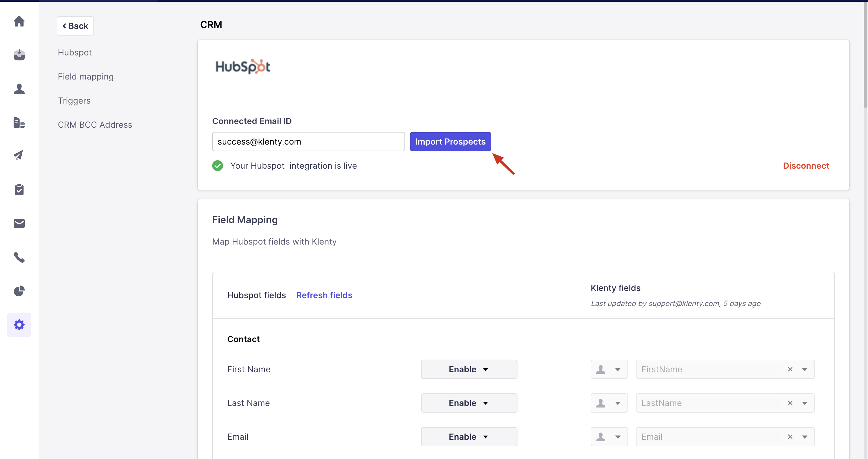Open First Name Enable dropdown
This screenshot has height=459, width=868.
[469, 369]
